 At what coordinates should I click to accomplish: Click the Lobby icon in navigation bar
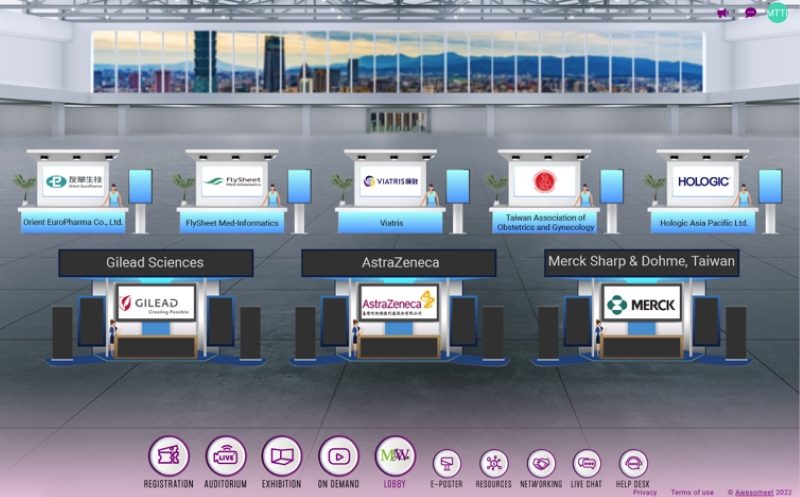[x=395, y=456]
